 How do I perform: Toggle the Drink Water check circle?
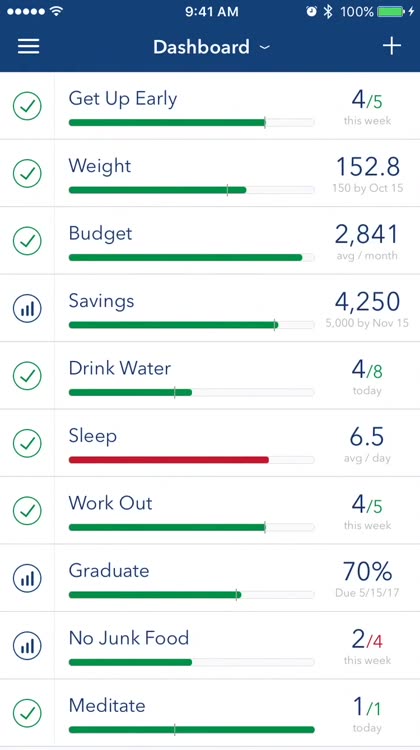(x=27, y=376)
